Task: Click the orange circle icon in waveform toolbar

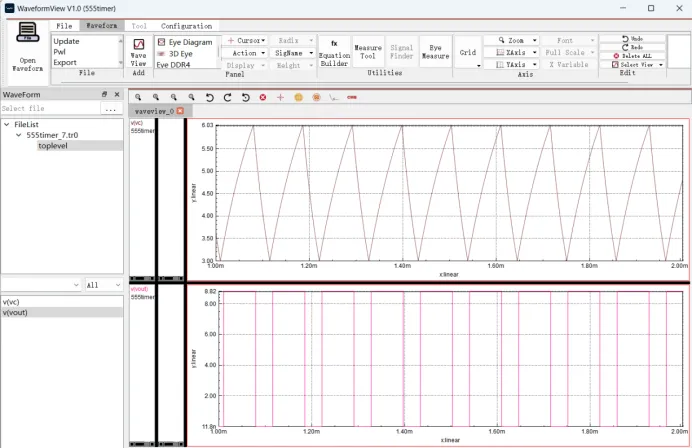Action: click(x=316, y=97)
